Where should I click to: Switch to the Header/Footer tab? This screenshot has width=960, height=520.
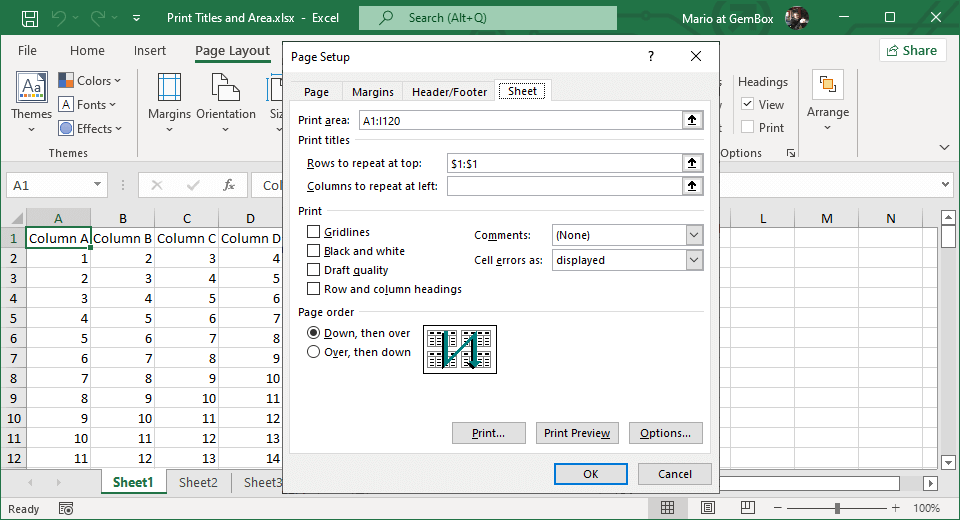click(x=449, y=92)
